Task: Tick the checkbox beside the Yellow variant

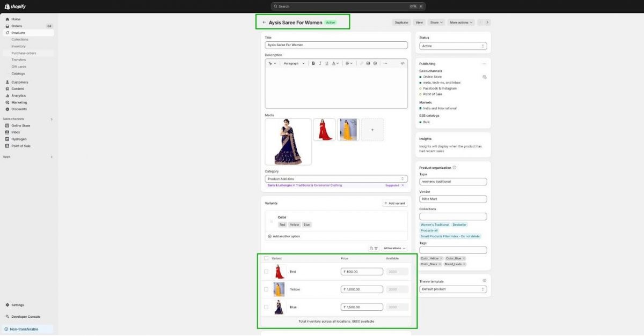Action: click(266, 289)
